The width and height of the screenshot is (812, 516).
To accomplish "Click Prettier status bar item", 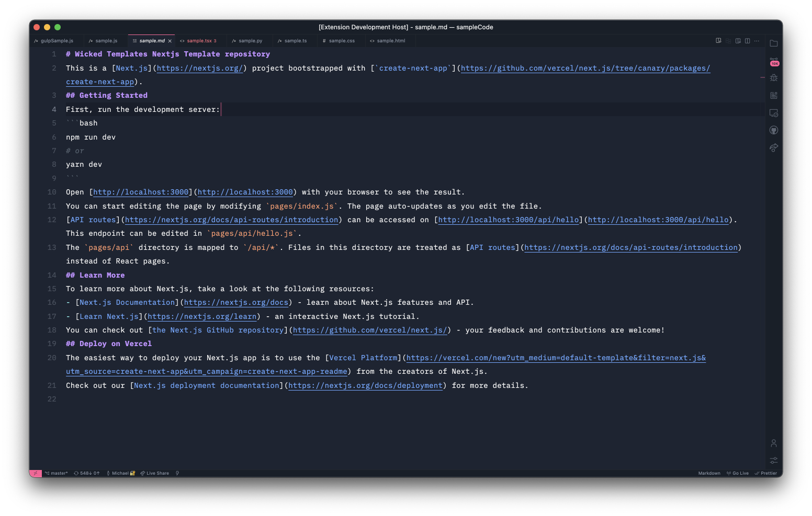I will click(766, 473).
